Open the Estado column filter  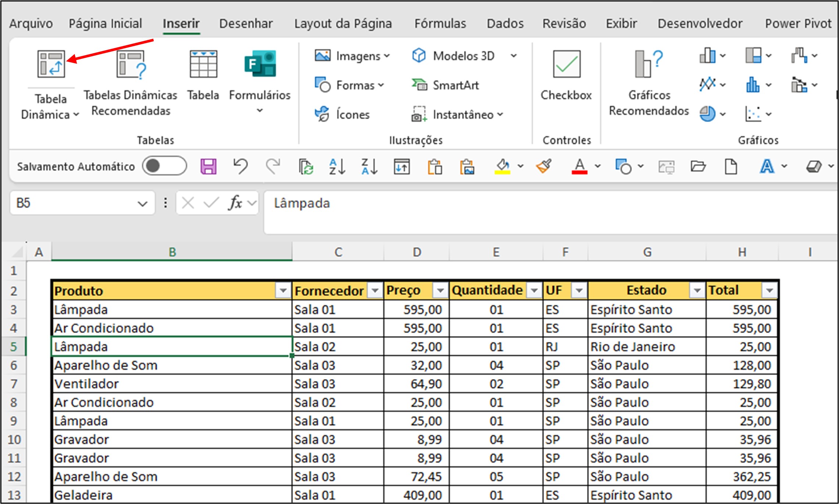pos(697,291)
